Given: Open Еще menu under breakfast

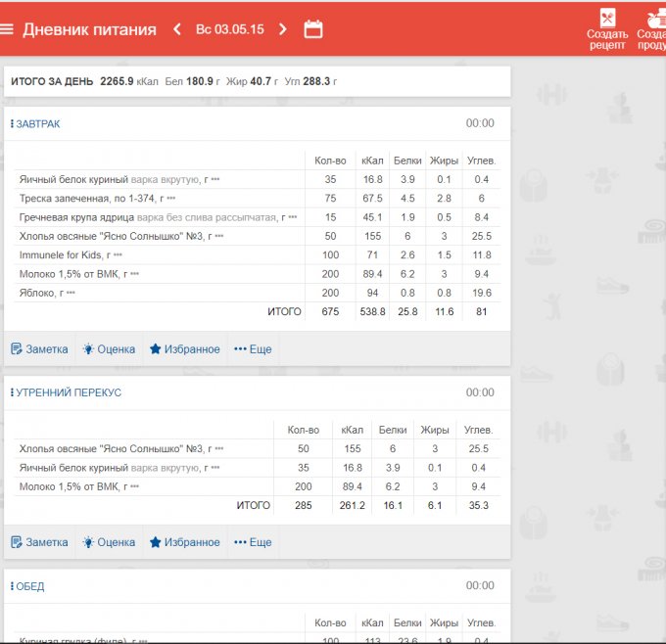Looking at the screenshot, I should [x=252, y=349].
